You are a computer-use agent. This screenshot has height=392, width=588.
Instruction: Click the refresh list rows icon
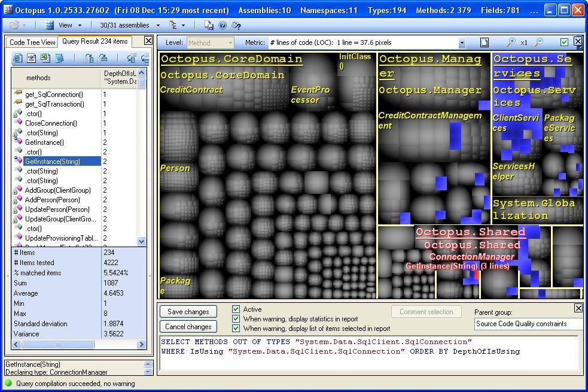131,58
